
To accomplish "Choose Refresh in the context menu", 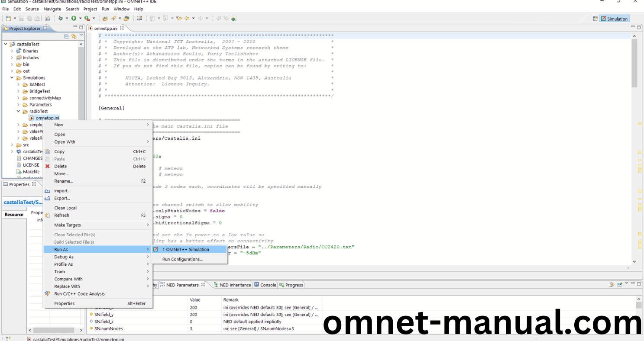I will (97, 215).
